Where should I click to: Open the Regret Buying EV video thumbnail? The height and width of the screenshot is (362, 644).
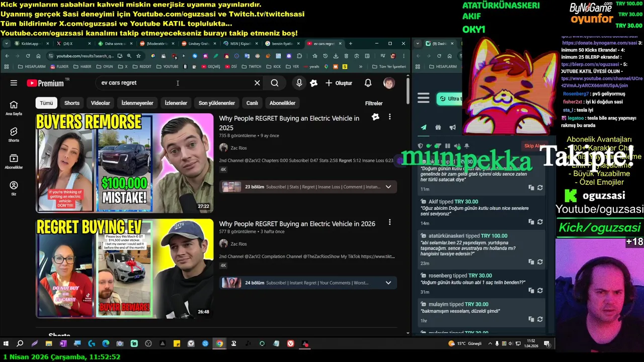pos(125,268)
